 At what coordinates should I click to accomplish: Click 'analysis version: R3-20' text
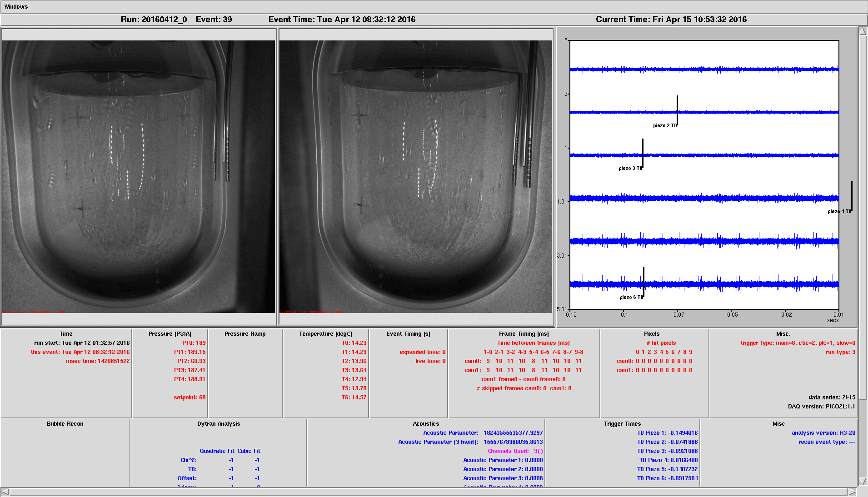point(823,433)
